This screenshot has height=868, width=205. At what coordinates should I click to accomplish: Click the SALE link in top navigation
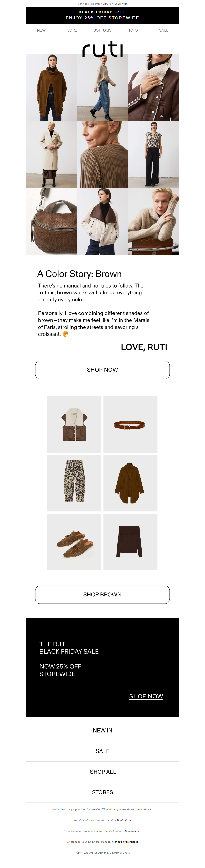tap(163, 30)
